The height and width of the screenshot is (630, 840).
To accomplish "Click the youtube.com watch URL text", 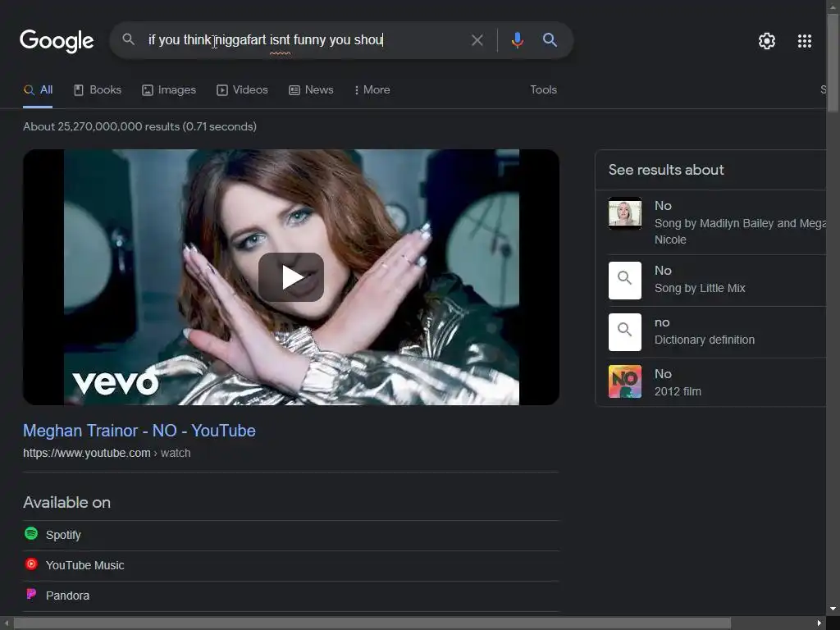I will tap(107, 453).
